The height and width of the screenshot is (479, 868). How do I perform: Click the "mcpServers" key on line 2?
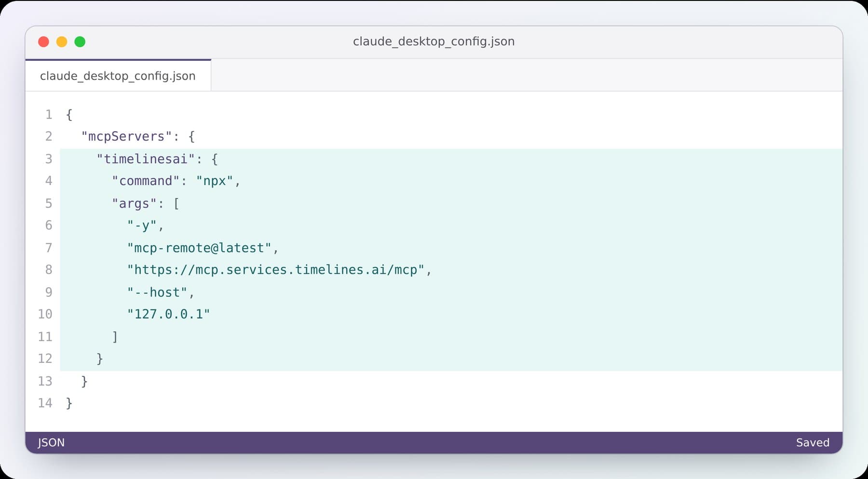(127, 136)
